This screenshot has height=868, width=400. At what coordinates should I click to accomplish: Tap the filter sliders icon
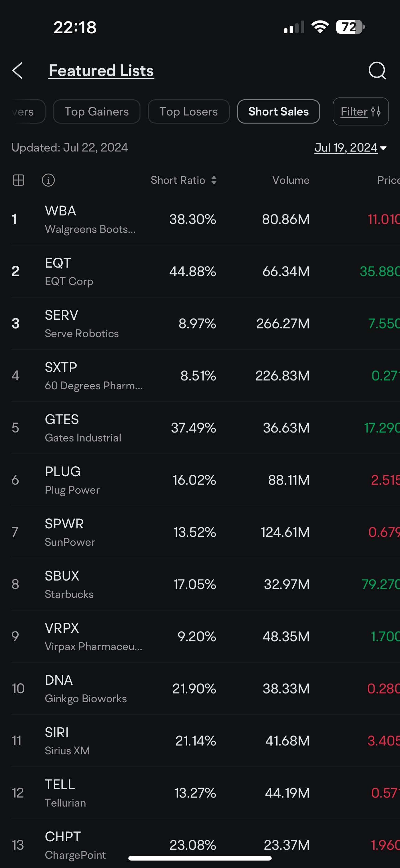[376, 111]
